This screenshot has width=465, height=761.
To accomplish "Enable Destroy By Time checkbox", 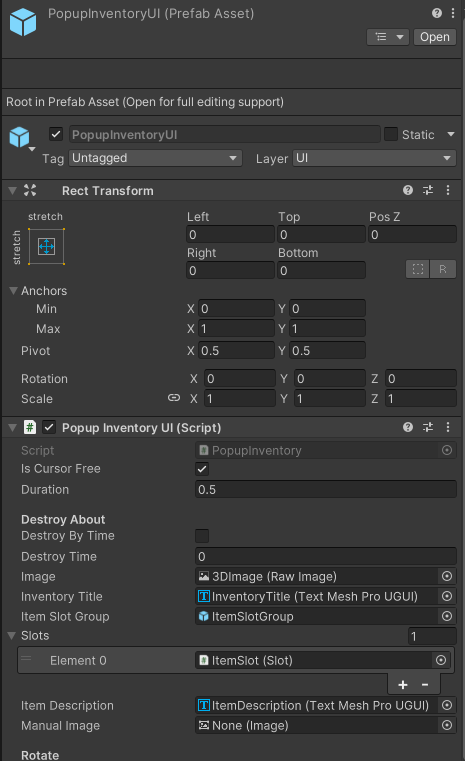I will tap(202, 536).
